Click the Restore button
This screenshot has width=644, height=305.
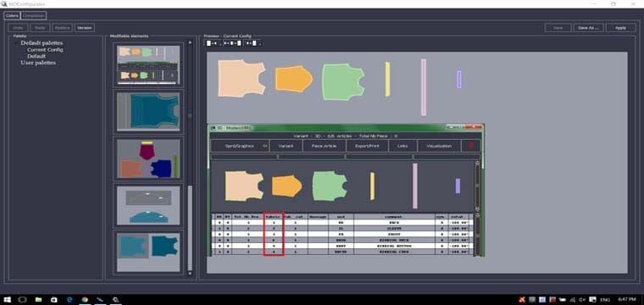[x=63, y=28]
